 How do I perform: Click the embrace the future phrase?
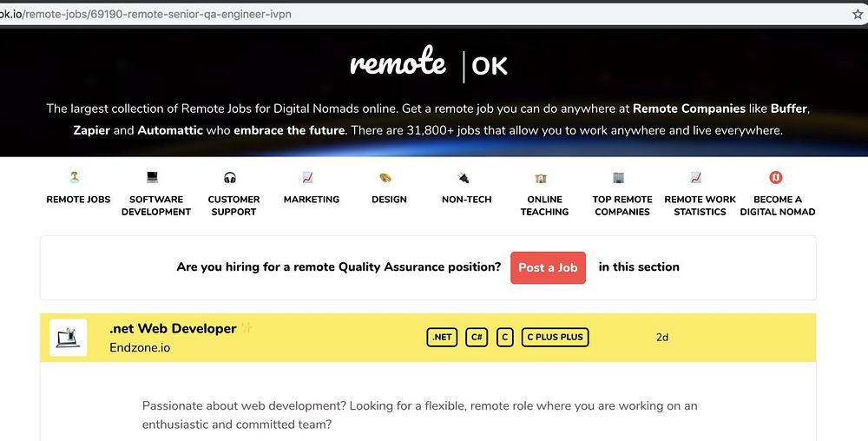click(x=289, y=130)
